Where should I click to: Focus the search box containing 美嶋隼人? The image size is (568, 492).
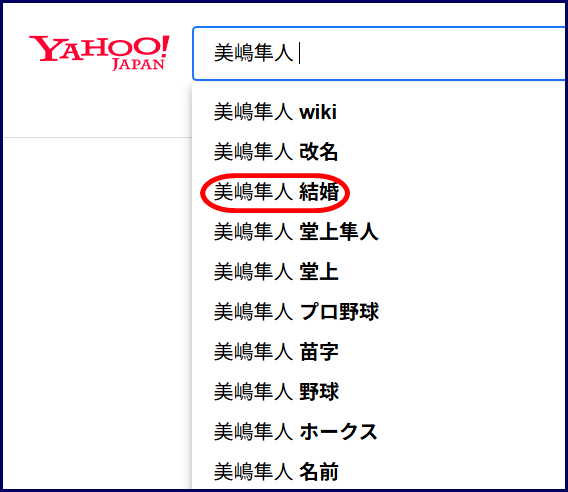(x=379, y=53)
